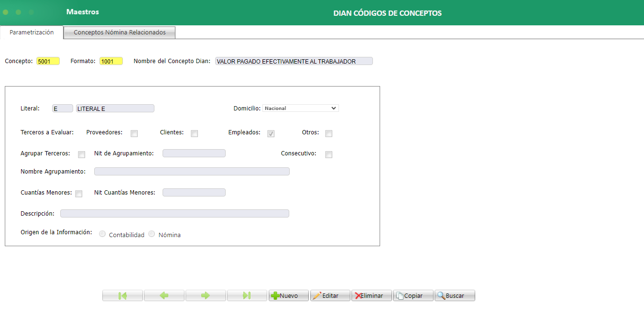Click the Formato field with 1001
Viewport: 644px width, 316px height.
(x=111, y=61)
